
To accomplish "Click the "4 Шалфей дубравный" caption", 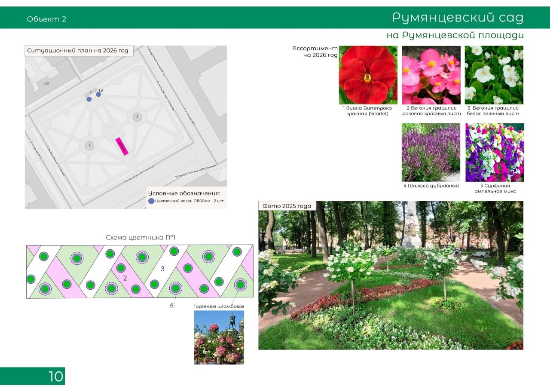I will 431,186.
